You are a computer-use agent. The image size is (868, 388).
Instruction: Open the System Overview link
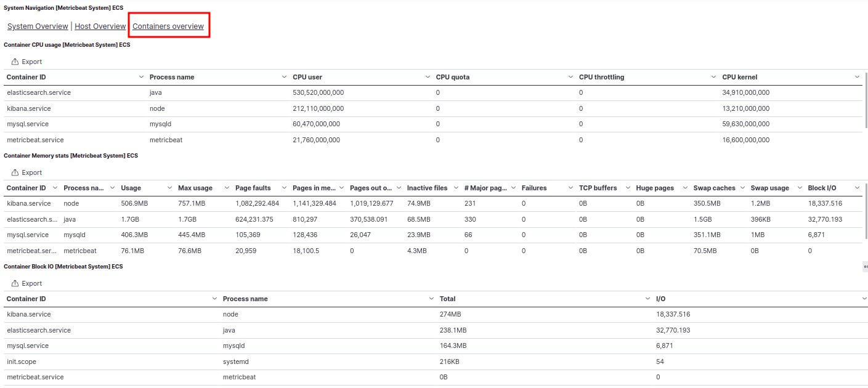click(38, 26)
